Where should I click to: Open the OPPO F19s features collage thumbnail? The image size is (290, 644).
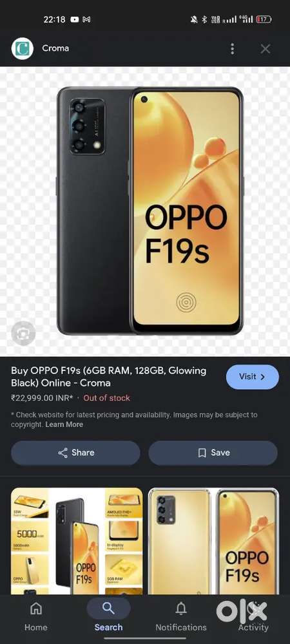pos(77,541)
